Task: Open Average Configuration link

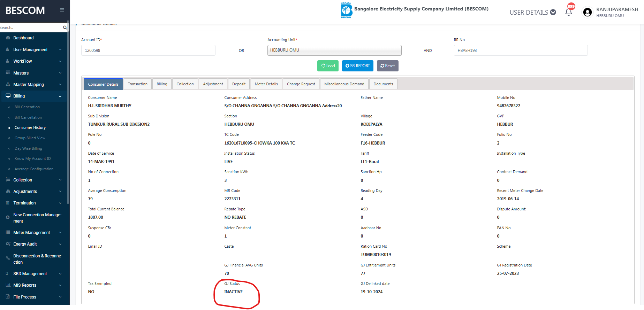Action: pos(34,169)
